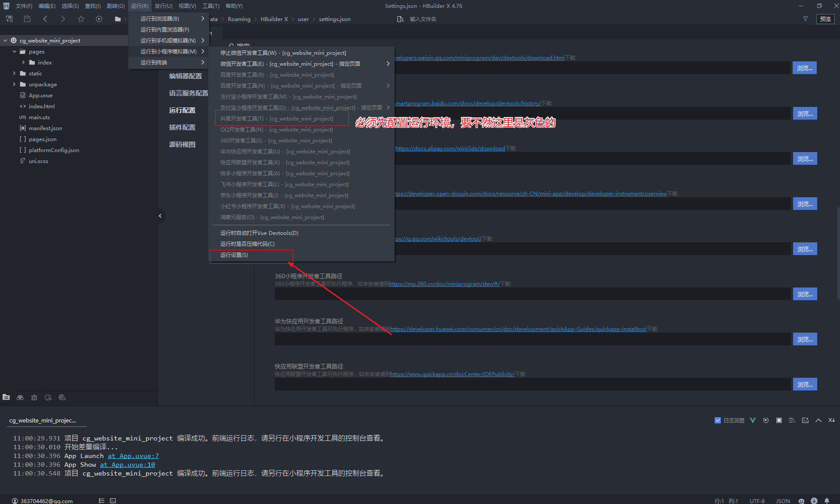Screen dimensions: 840x504
Task: Open the debug bug icon panel
Action: click(x=34, y=398)
